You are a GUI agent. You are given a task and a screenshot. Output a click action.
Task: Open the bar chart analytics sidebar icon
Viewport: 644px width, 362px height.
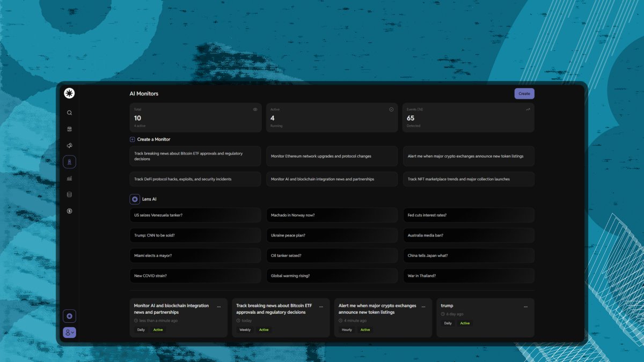[69, 178]
